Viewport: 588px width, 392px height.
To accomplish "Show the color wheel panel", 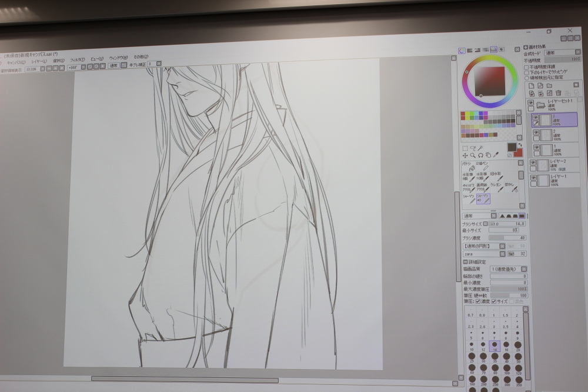I will click(x=462, y=51).
